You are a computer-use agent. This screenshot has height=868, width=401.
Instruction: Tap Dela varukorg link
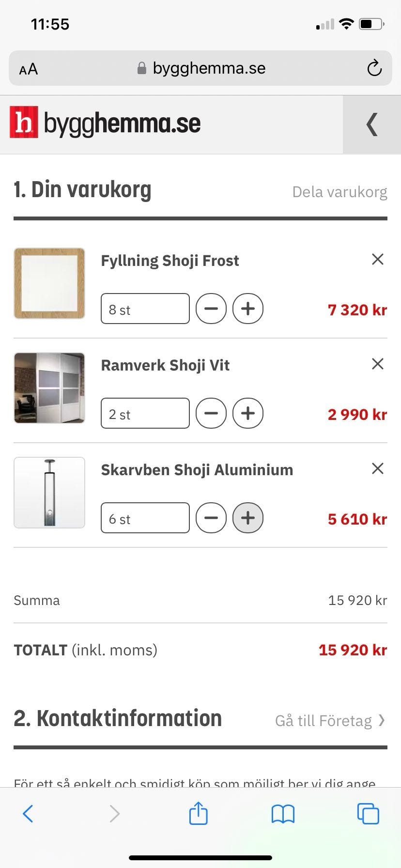point(339,192)
